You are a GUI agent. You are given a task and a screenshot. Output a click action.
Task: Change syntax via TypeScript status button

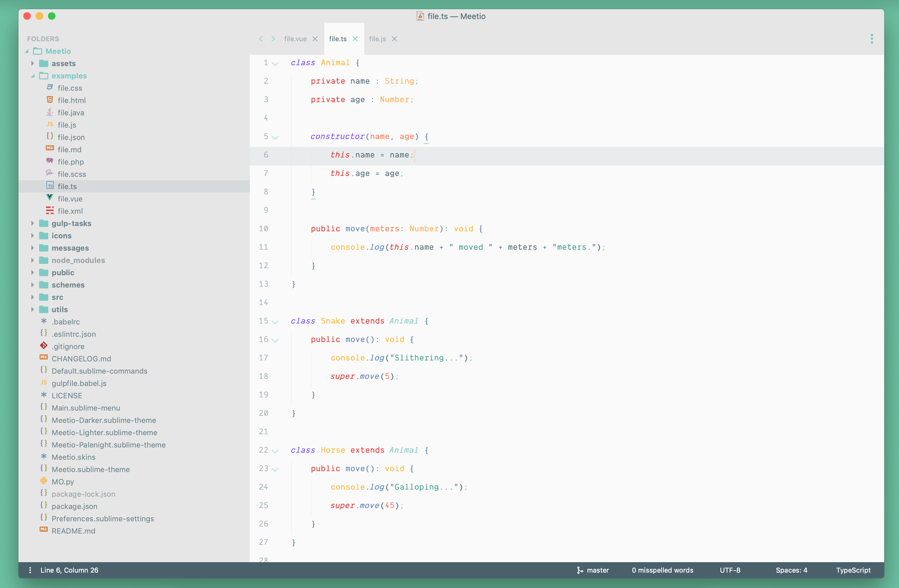(853, 570)
